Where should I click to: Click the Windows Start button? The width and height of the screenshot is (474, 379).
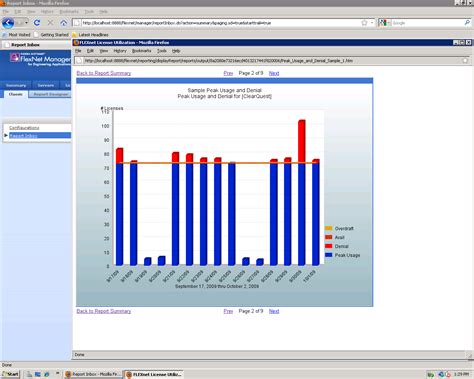pyautogui.click(x=10, y=374)
